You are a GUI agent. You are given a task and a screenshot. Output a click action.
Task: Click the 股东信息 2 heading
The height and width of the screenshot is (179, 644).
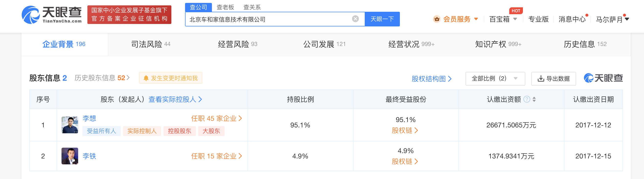(x=48, y=78)
